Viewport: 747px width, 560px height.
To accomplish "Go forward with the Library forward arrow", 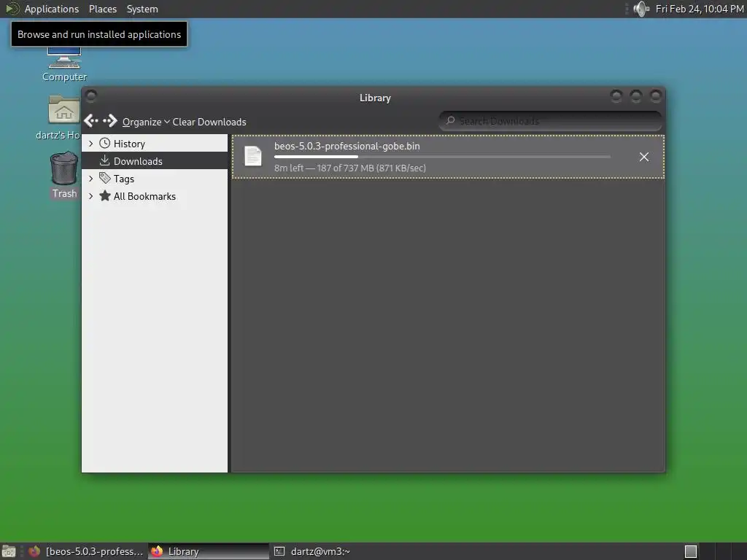I will (x=110, y=121).
